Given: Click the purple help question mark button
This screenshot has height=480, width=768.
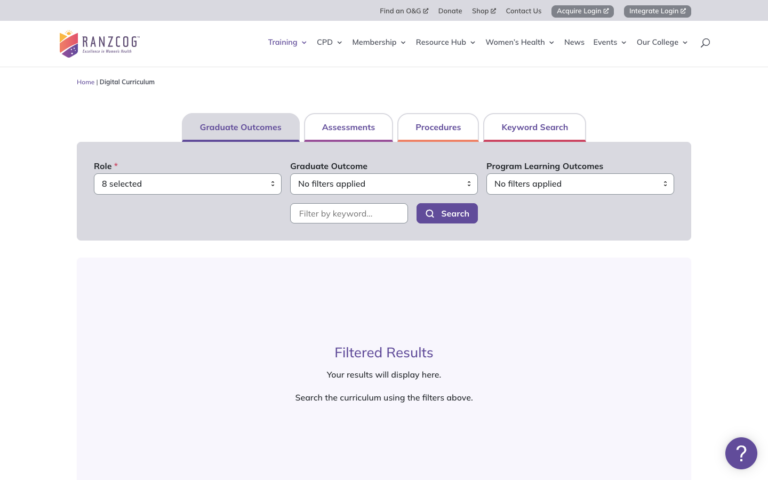Looking at the screenshot, I should tap(740, 453).
